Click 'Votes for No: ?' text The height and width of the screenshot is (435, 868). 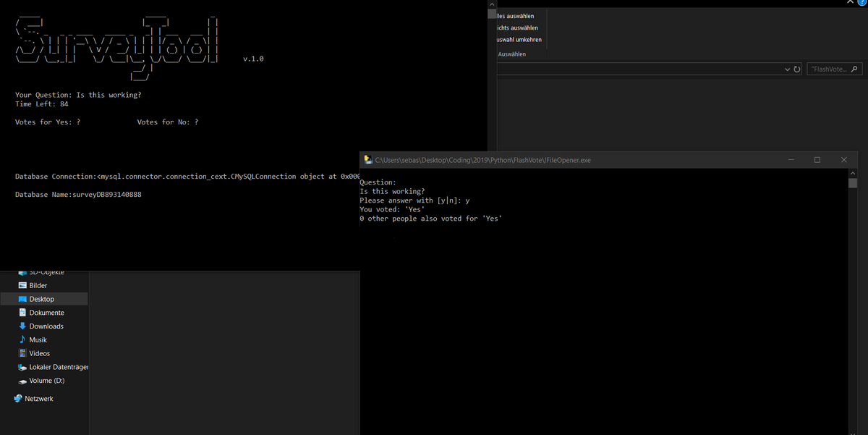(x=168, y=122)
